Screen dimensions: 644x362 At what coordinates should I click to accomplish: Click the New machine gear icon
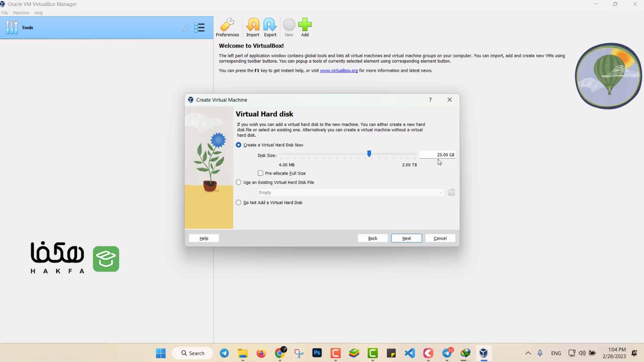[289, 27]
